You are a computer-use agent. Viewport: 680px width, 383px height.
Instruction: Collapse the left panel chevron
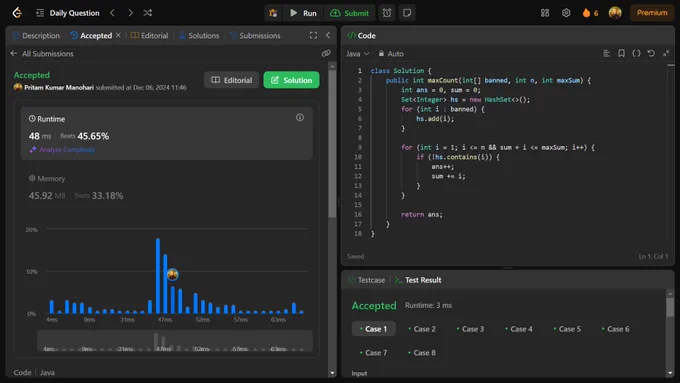pos(328,35)
